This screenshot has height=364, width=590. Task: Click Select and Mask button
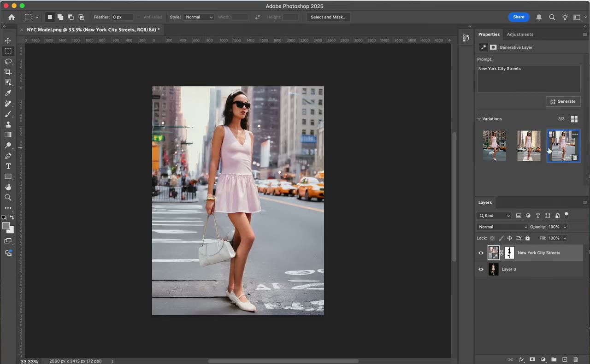coord(329,17)
